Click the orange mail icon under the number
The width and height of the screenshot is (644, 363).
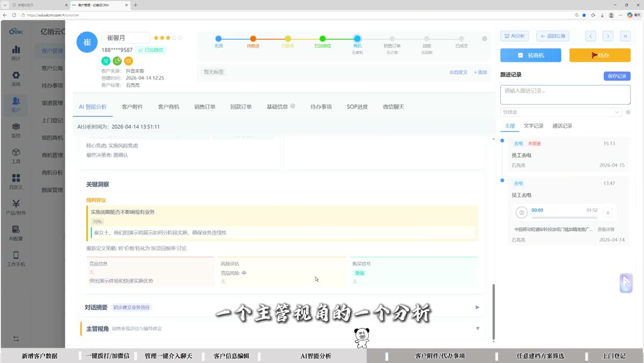[x=129, y=61]
